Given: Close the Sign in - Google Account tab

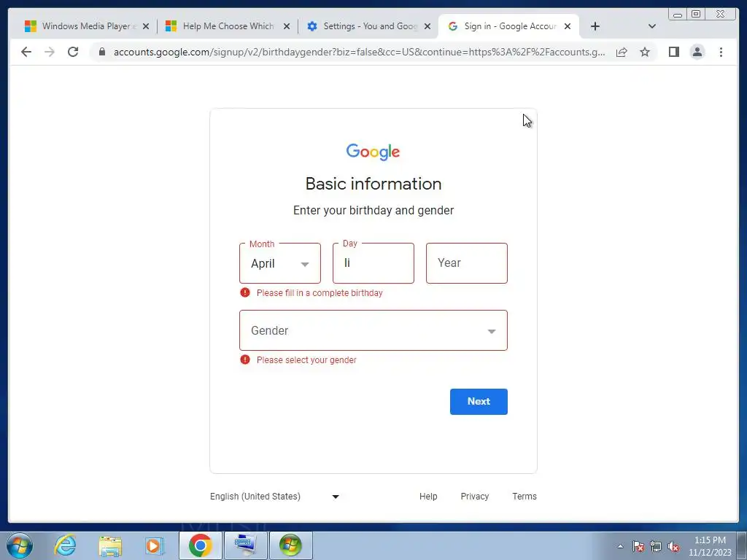Looking at the screenshot, I should (568, 26).
